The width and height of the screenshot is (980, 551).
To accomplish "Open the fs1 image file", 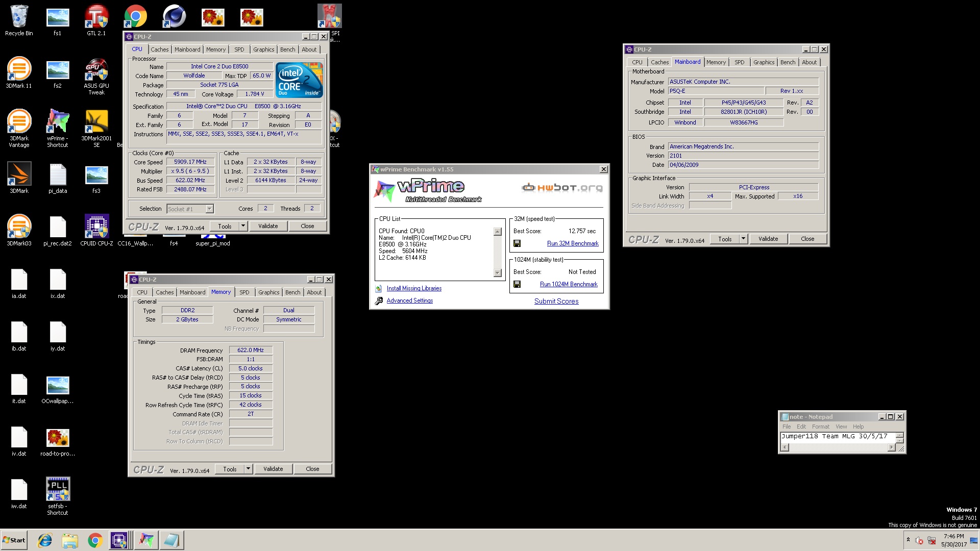I will (58, 21).
